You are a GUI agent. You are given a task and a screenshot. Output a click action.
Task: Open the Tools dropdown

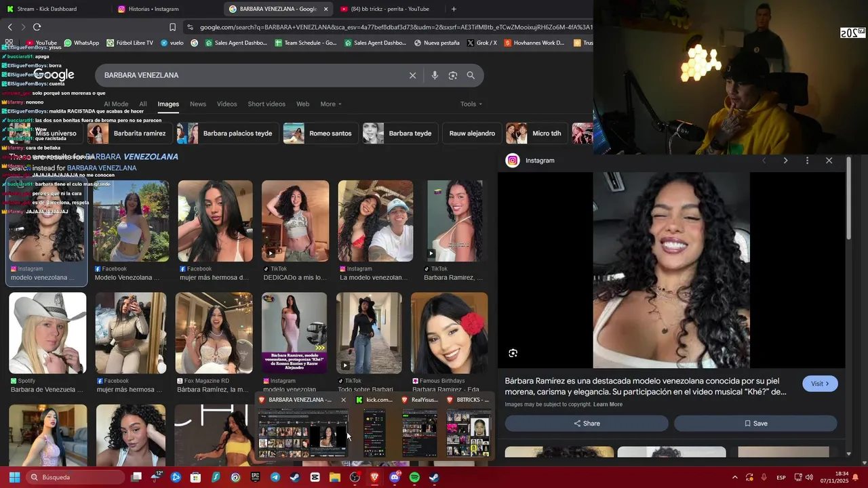(471, 104)
